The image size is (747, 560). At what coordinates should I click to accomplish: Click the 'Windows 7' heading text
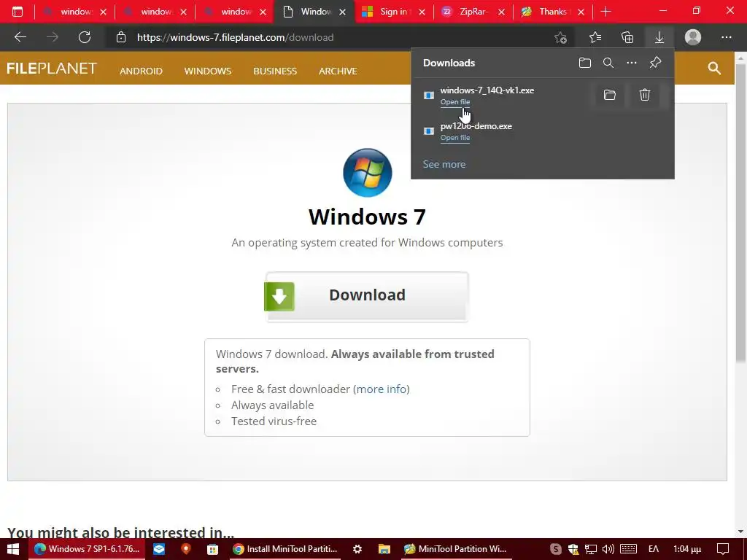point(367,217)
